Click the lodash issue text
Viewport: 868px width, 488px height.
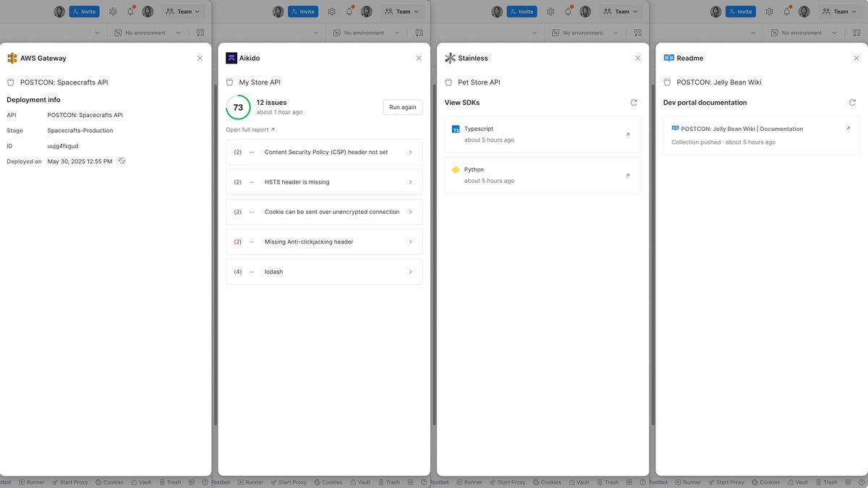pyautogui.click(x=273, y=272)
